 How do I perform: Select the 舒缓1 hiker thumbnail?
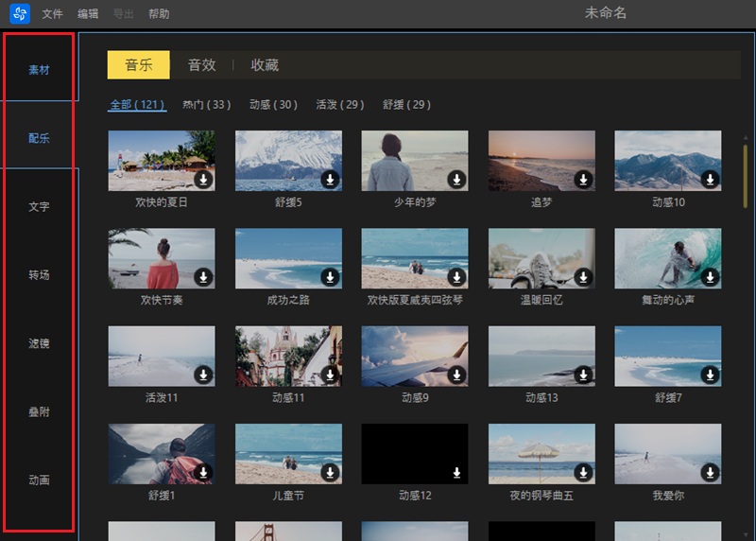click(162, 454)
